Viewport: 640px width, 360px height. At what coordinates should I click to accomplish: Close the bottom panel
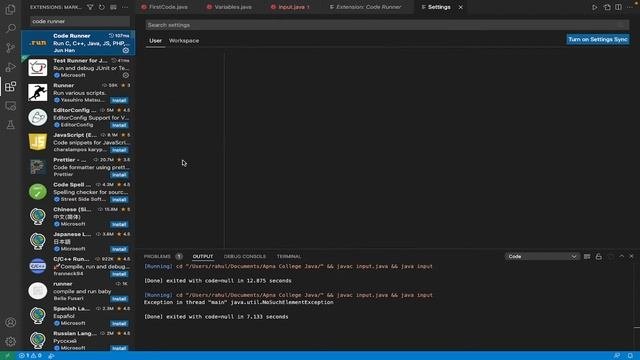[x=631, y=256]
